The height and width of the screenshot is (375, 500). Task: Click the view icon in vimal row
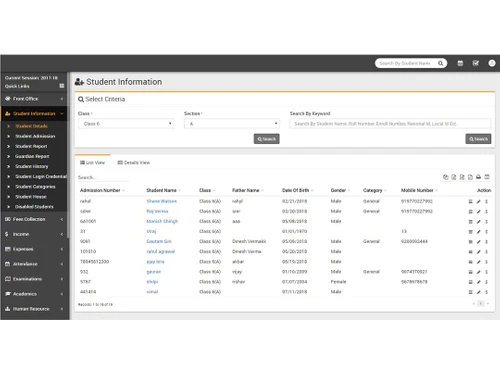point(470,292)
